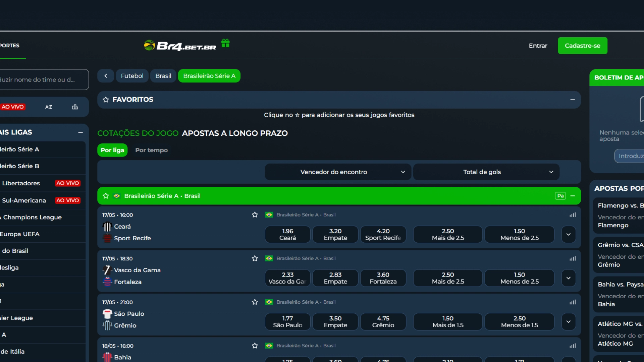
Task: Select the Brasileirão Série A breadcrumb
Action: click(x=209, y=76)
